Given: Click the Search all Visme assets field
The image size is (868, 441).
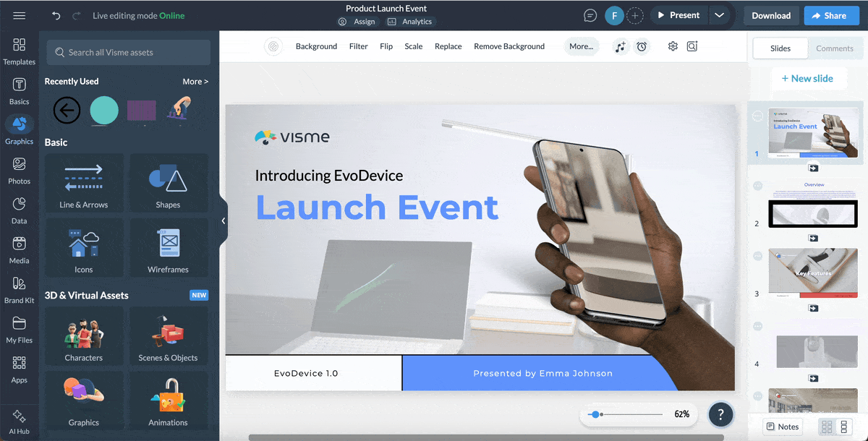Looking at the screenshot, I should (129, 52).
